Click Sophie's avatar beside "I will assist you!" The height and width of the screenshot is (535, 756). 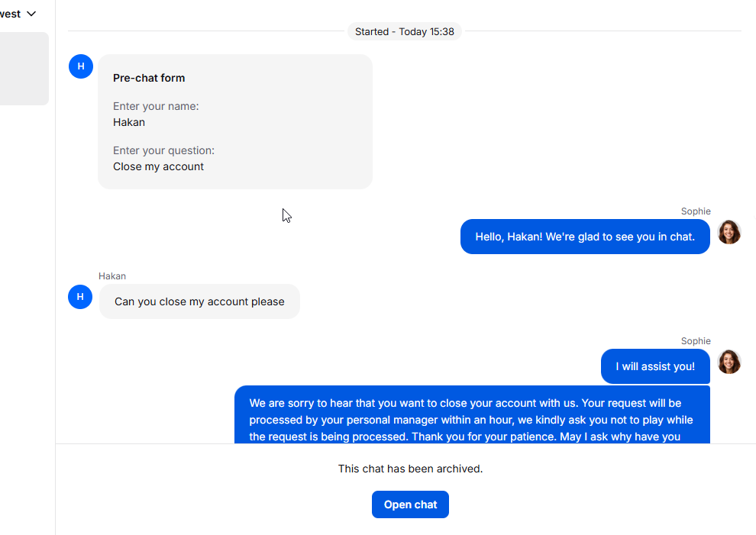point(729,362)
